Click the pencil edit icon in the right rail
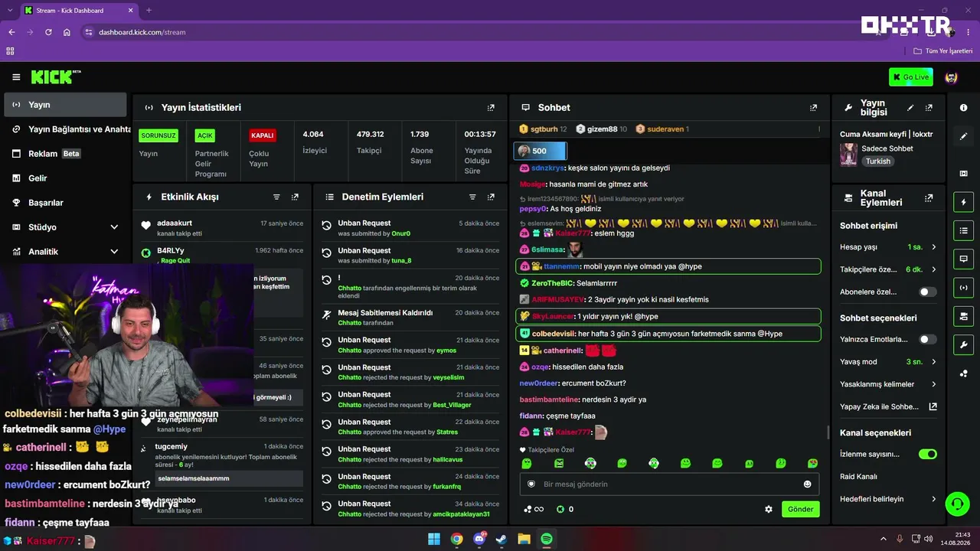Image resolution: width=980 pixels, height=551 pixels. 963,136
